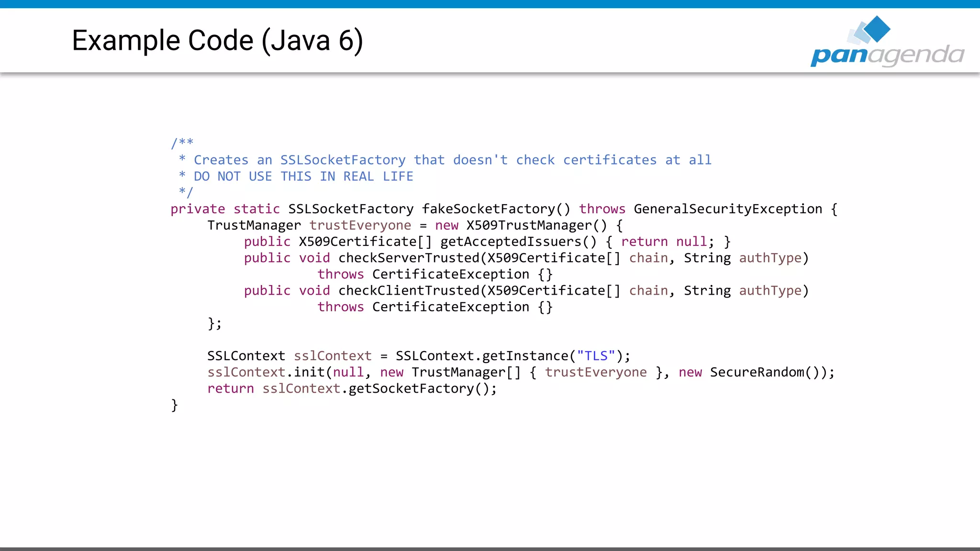Click the checkServerTrusted method name
980x551 pixels.
(x=409, y=258)
